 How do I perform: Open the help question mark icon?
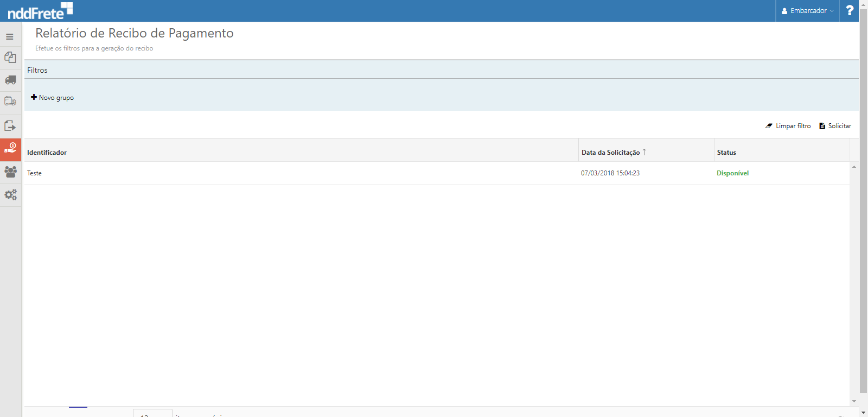[x=850, y=10]
